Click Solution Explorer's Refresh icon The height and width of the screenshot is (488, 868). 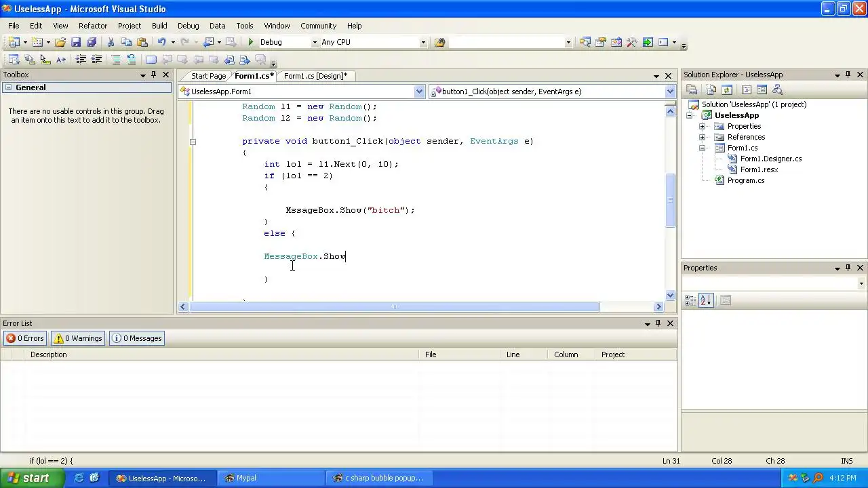726,89
